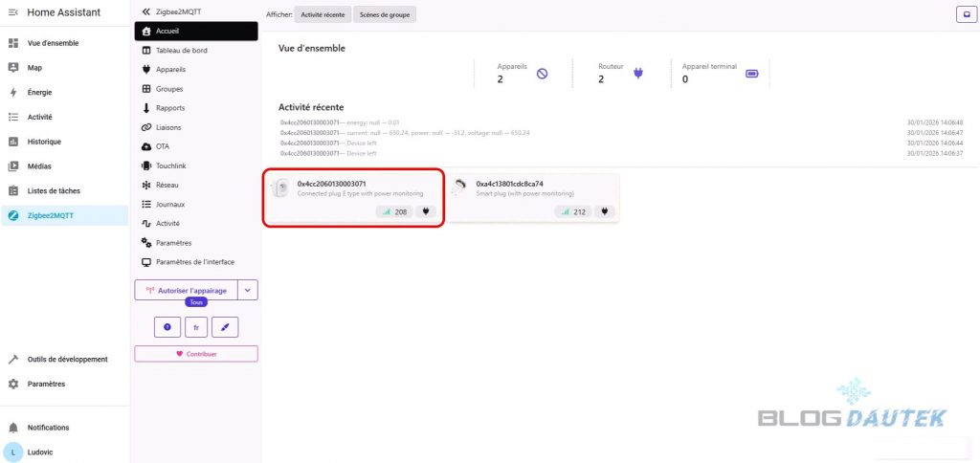Collapse the Zigbee2MQTT menu with chevron
980x463 pixels.
point(146,11)
